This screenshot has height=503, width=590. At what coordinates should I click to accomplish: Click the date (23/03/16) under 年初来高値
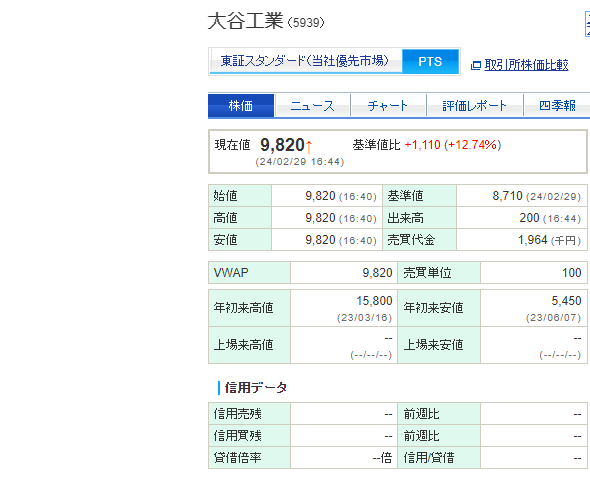(x=365, y=318)
